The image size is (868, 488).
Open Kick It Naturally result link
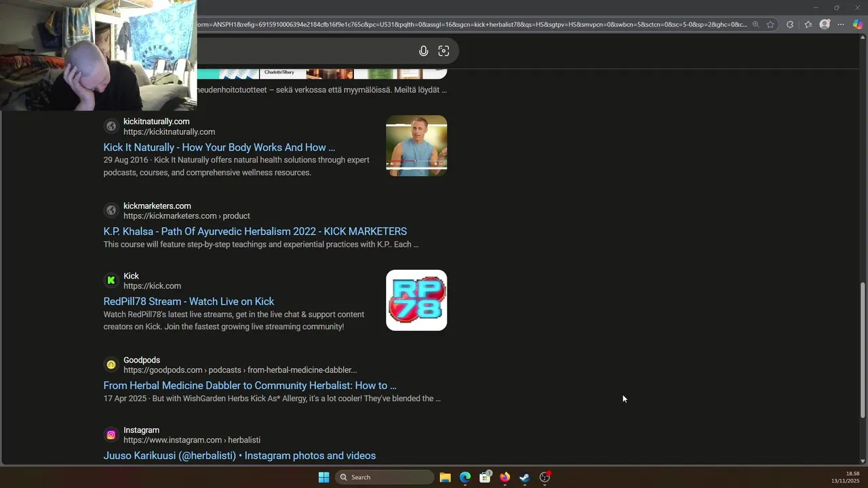(219, 147)
